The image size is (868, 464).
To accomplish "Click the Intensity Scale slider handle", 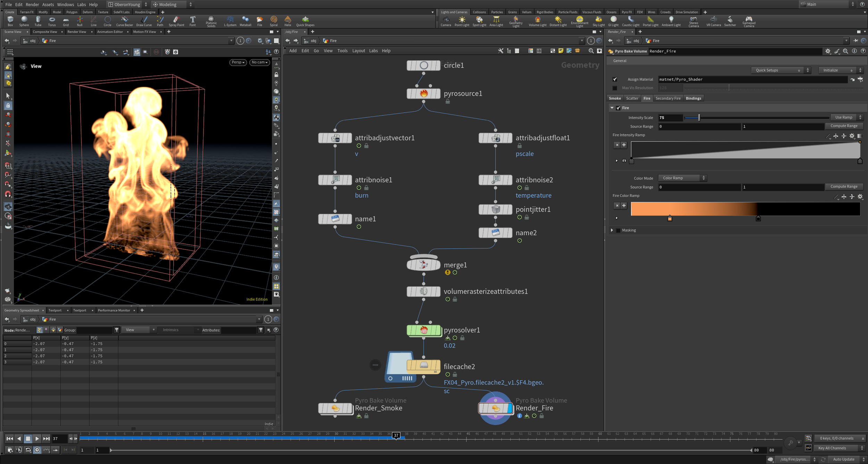I will click(x=699, y=118).
